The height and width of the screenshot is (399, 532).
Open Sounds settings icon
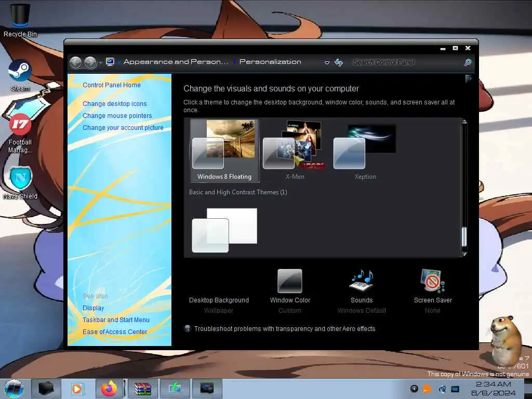click(x=362, y=280)
